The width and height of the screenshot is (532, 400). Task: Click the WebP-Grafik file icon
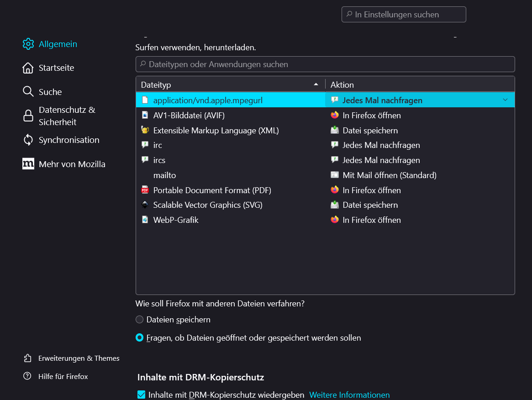click(145, 220)
